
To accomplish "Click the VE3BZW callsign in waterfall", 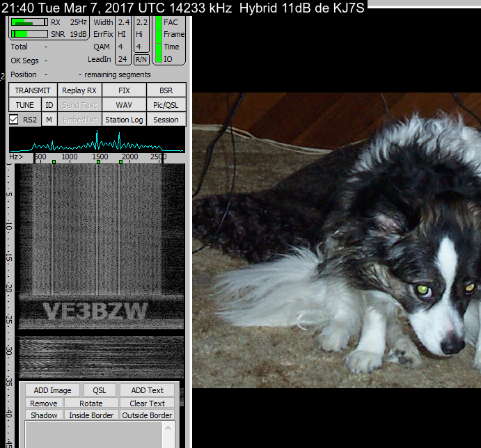I will coord(95,311).
